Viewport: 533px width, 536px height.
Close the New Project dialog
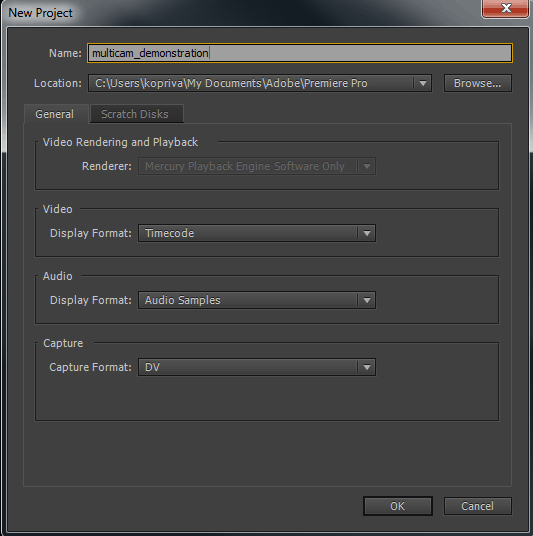506,8
